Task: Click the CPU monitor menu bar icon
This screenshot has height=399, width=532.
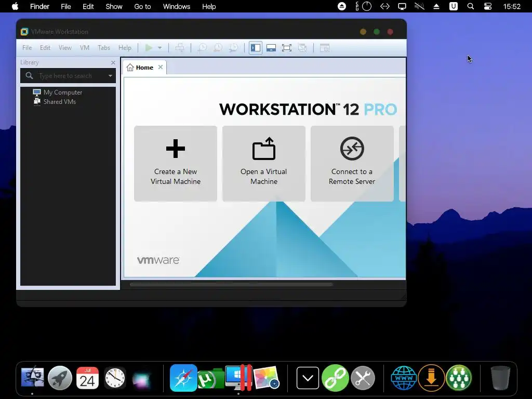Action: point(363,6)
